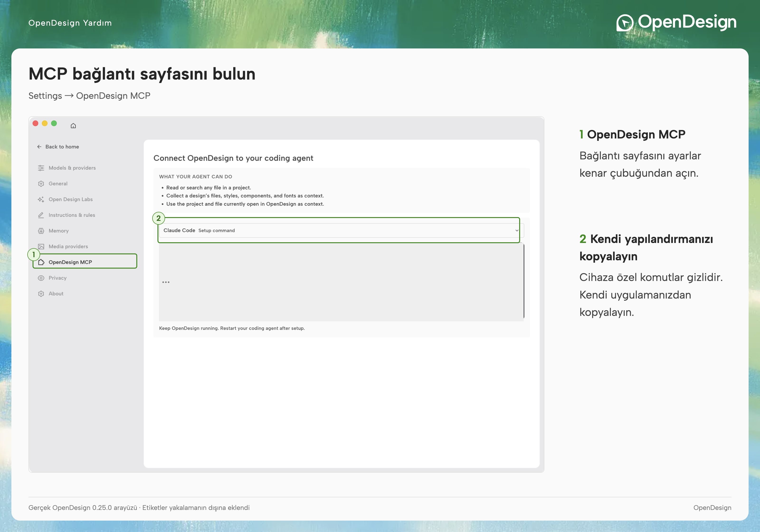Click the gear icon beside General
760x532 pixels.
41,184
